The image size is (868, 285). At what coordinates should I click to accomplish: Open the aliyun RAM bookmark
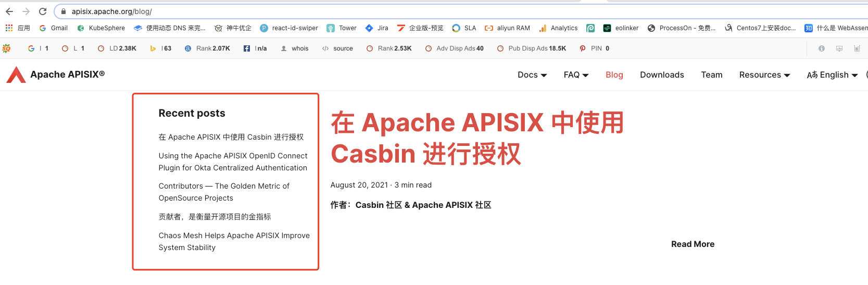coord(507,28)
